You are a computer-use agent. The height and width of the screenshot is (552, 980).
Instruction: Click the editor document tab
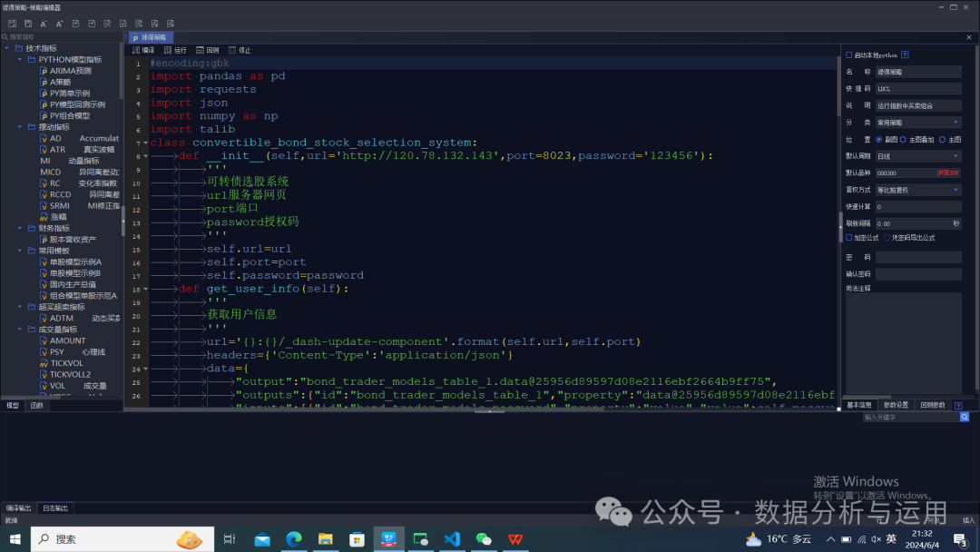(150, 37)
